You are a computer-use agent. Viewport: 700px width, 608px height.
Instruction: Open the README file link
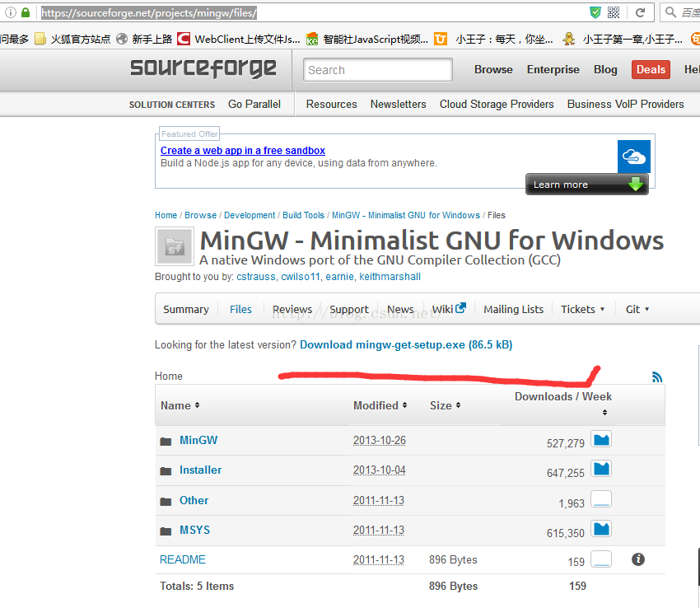tap(183, 559)
